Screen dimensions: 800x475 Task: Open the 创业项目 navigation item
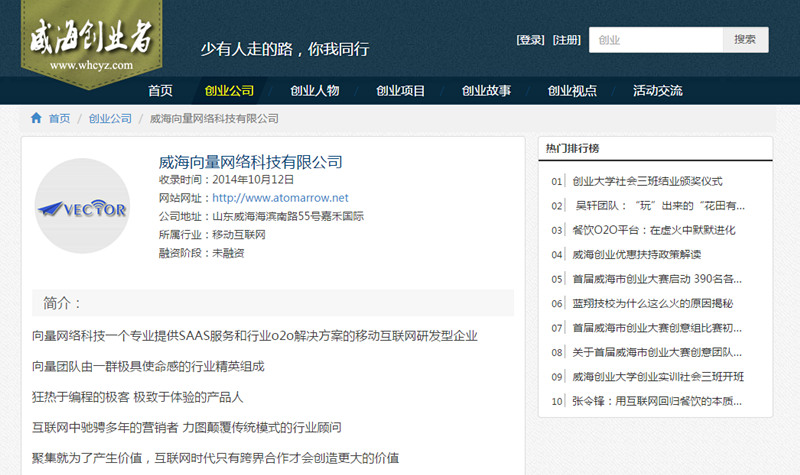401,91
